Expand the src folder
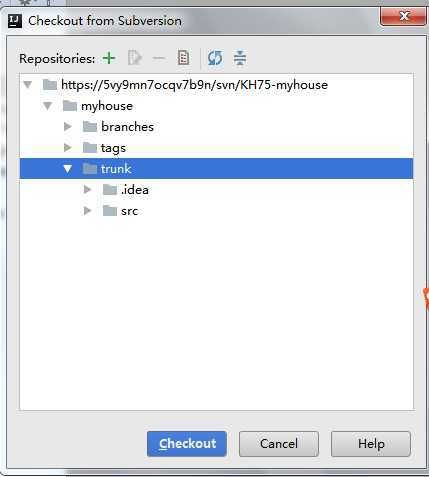 [x=88, y=211]
